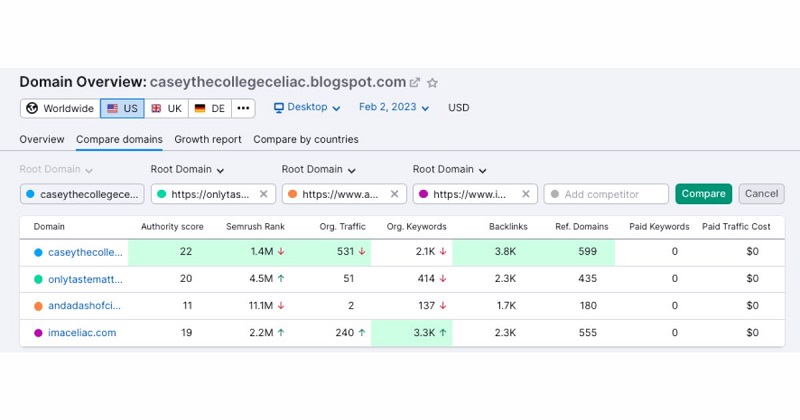Click the Authority score column header
This screenshot has height=420, width=800.
[172, 227]
